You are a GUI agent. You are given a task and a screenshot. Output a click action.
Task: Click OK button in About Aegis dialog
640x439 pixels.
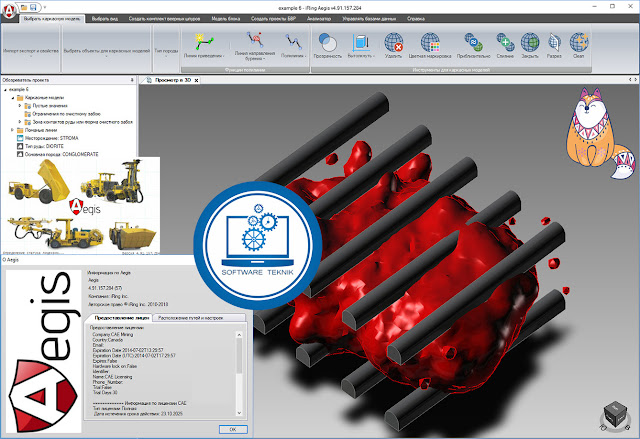point(233,429)
